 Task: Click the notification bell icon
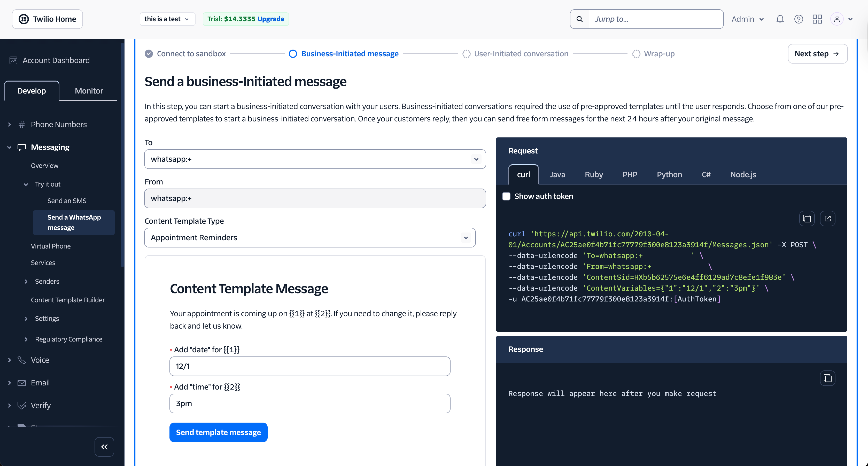tap(780, 19)
